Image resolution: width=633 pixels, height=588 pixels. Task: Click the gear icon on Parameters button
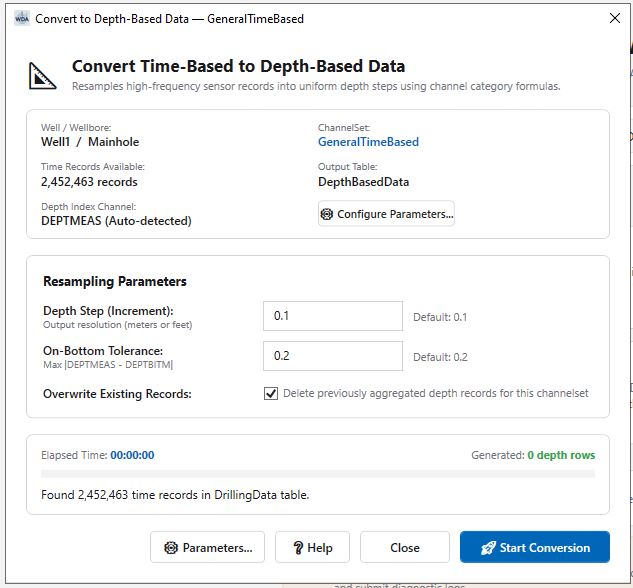click(171, 548)
